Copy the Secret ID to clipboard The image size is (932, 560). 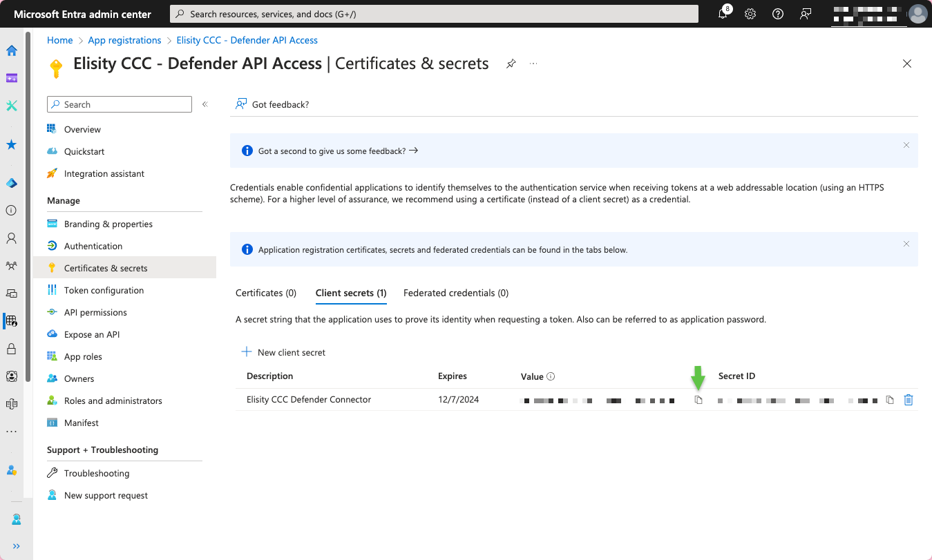click(890, 400)
